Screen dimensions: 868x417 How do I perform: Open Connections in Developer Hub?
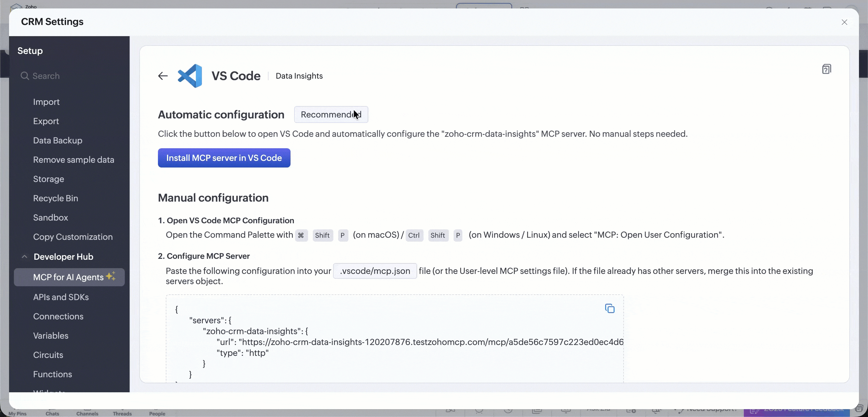pos(58,316)
